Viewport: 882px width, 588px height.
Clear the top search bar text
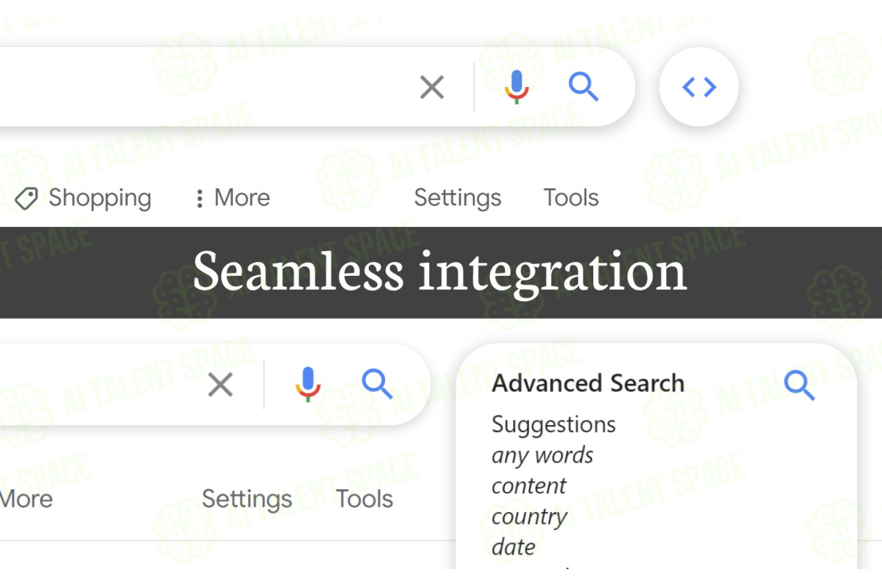point(432,88)
